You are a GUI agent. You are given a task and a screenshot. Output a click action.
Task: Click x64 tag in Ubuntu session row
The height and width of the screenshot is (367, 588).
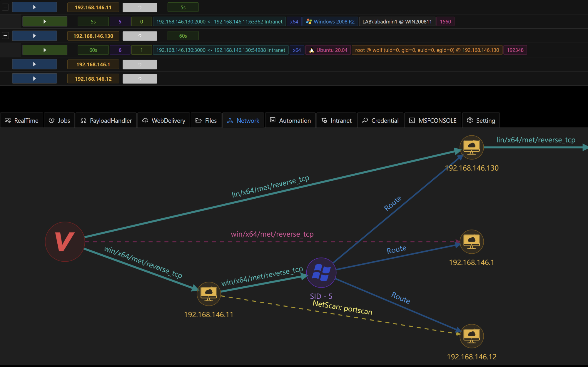tap(297, 50)
